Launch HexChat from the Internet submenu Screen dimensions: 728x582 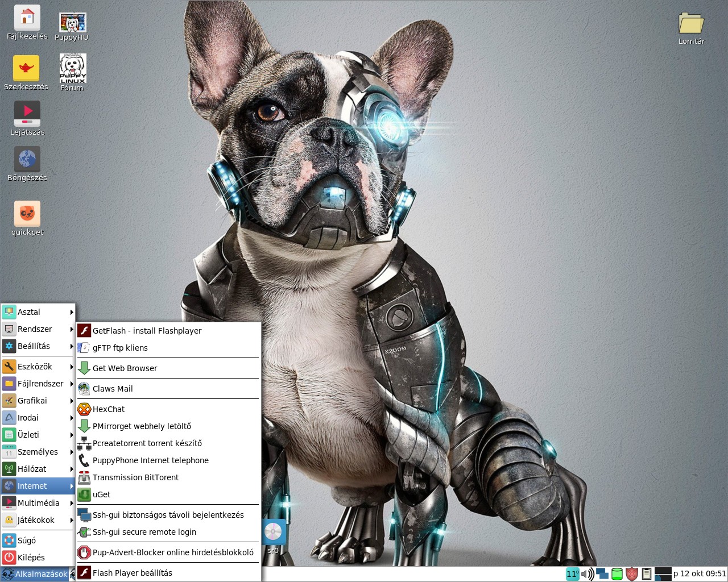(169, 409)
